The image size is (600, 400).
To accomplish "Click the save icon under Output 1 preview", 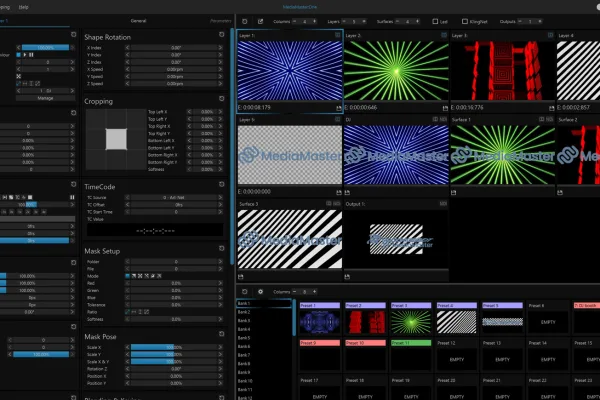I will point(347,277).
